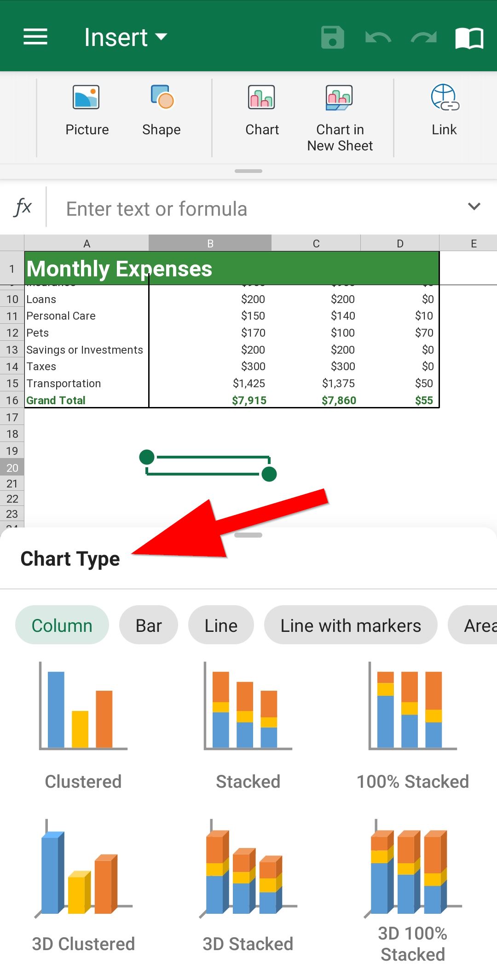Select the $7,915 grand total cell

[x=210, y=400]
